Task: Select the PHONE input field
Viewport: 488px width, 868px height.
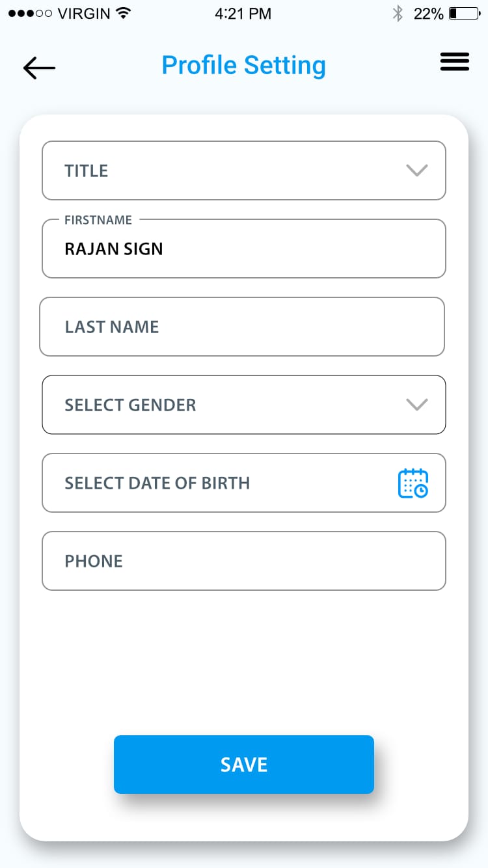Action: pos(243,561)
